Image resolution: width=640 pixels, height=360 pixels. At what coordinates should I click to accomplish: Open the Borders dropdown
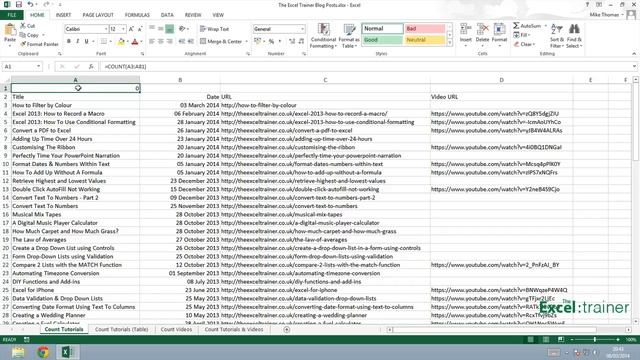[x=111, y=41]
